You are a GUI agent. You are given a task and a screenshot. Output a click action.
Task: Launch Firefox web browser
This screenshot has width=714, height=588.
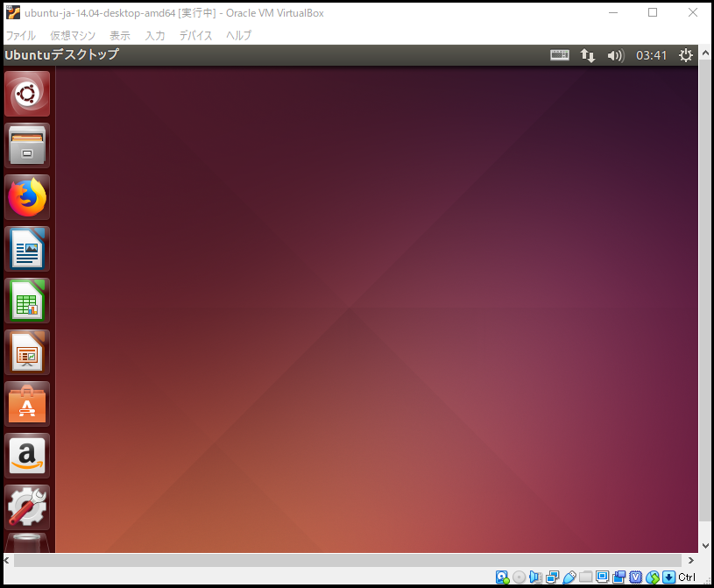coord(27,197)
